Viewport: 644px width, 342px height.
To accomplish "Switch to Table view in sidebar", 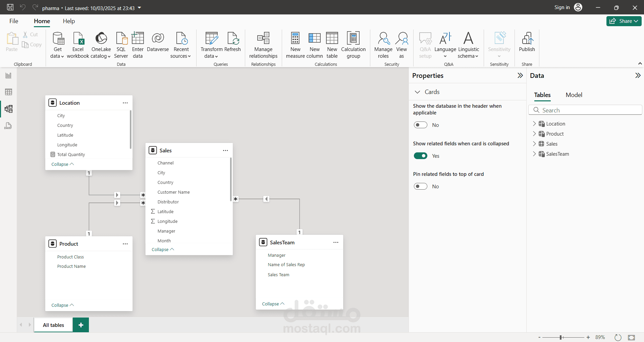I will [8, 92].
